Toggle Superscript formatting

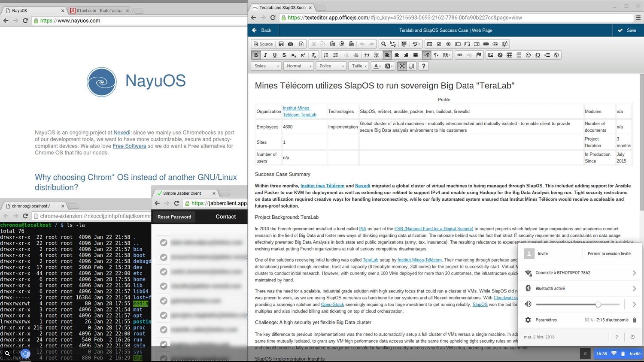pyautogui.click(x=303, y=55)
